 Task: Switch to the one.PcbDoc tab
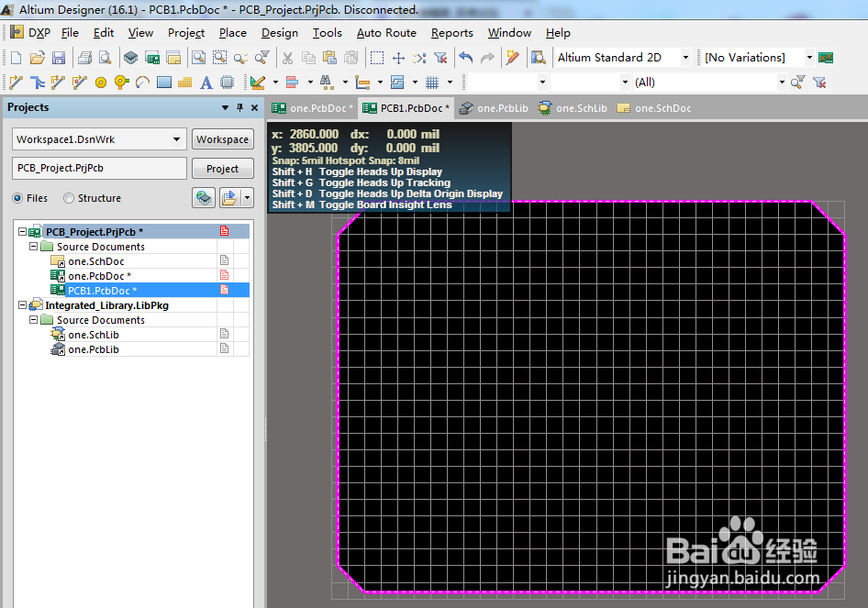pos(312,108)
